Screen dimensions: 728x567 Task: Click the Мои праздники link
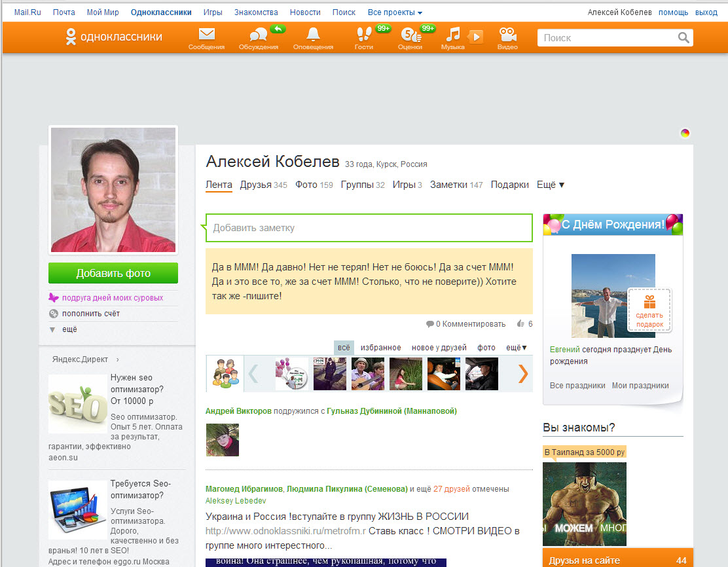click(640, 386)
